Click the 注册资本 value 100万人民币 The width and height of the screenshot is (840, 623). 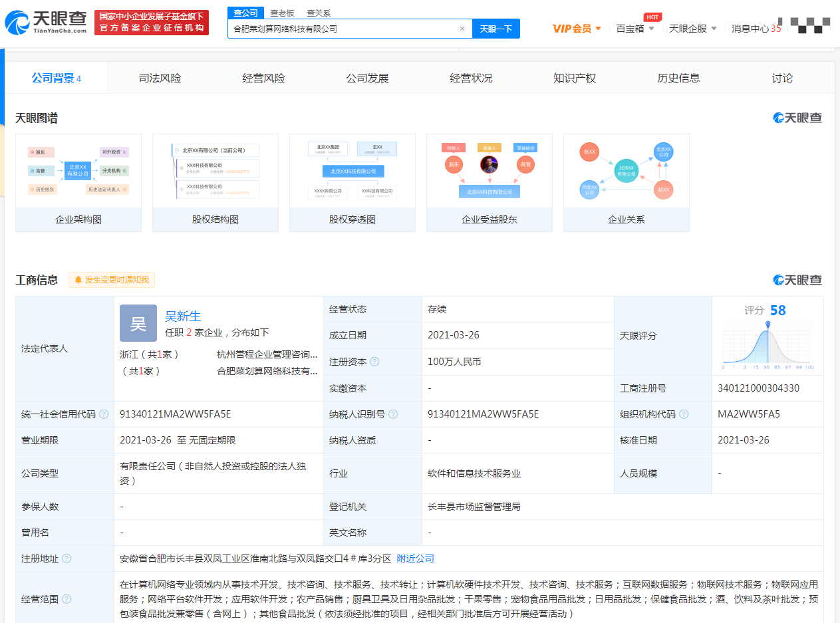[x=454, y=362]
